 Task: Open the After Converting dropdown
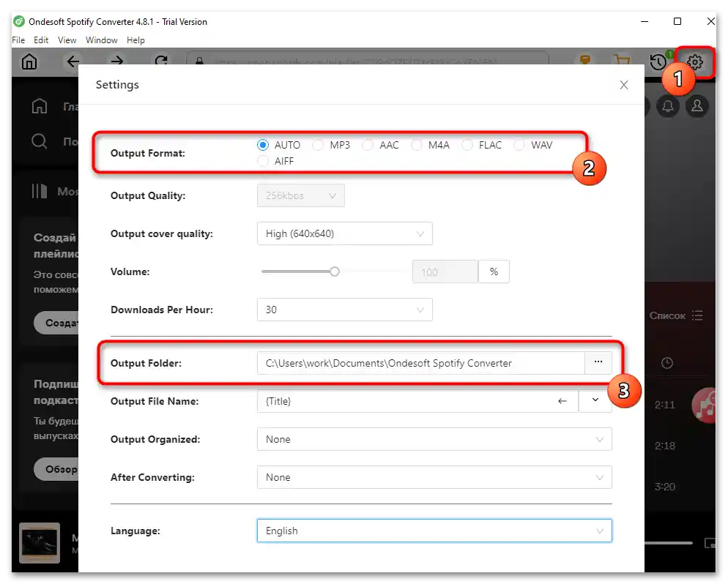tap(434, 478)
